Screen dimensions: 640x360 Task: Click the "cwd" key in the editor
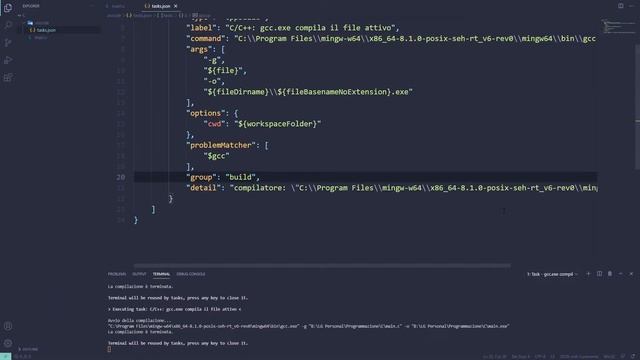(x=215, y=124)
